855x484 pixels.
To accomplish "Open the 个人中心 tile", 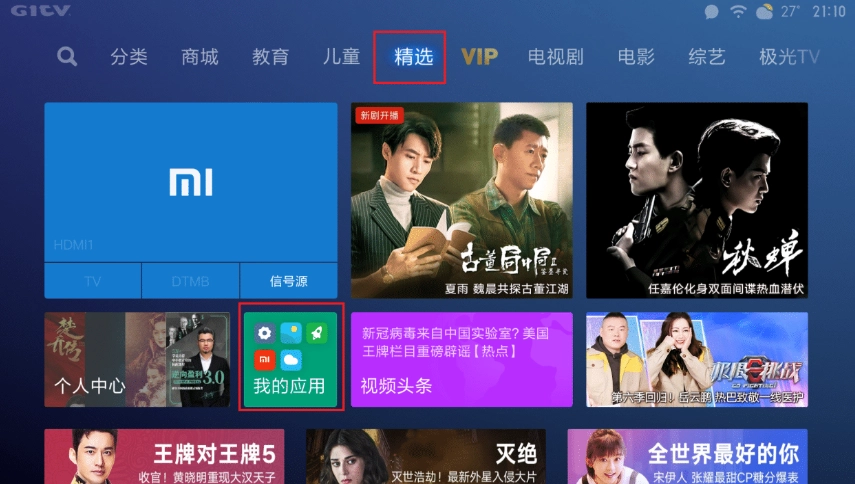I will [x=137, y=360].
